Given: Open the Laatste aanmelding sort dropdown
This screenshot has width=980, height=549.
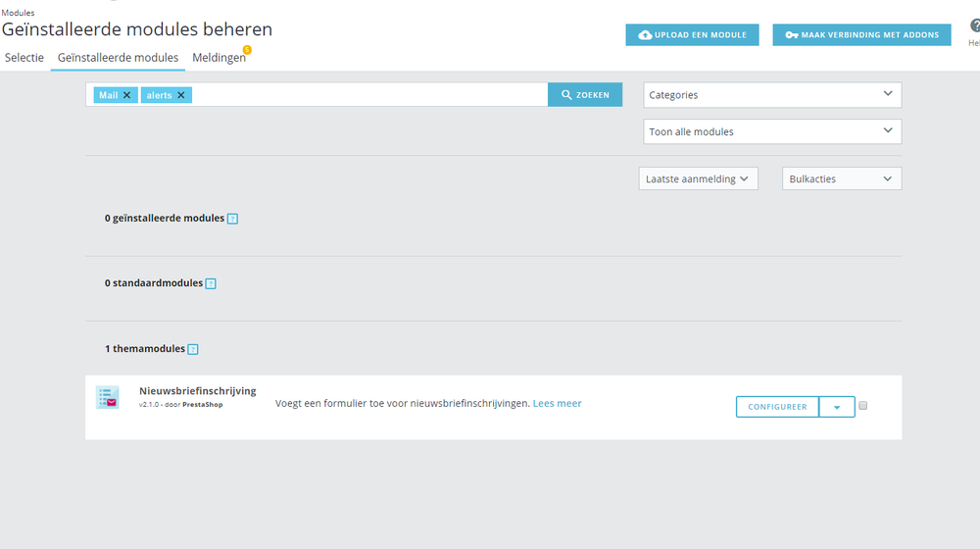Looking at the screenshot, I should 698,178.
